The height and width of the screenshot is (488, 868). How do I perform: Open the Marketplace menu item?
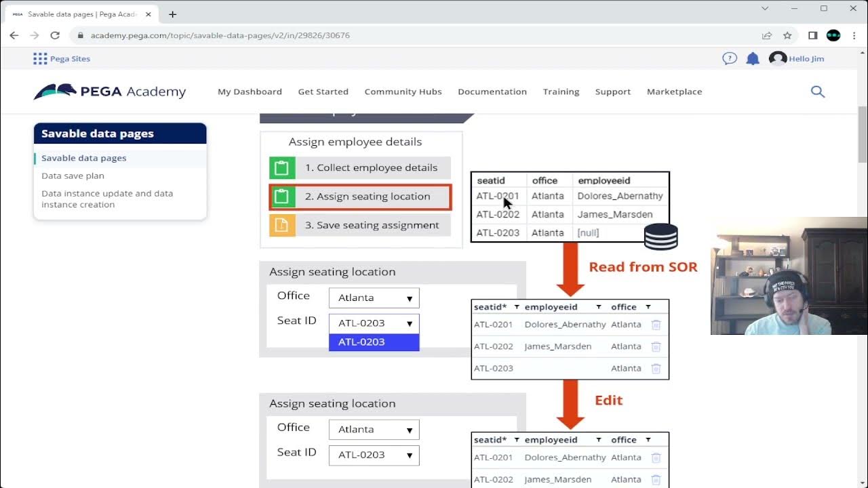point(675,91)
